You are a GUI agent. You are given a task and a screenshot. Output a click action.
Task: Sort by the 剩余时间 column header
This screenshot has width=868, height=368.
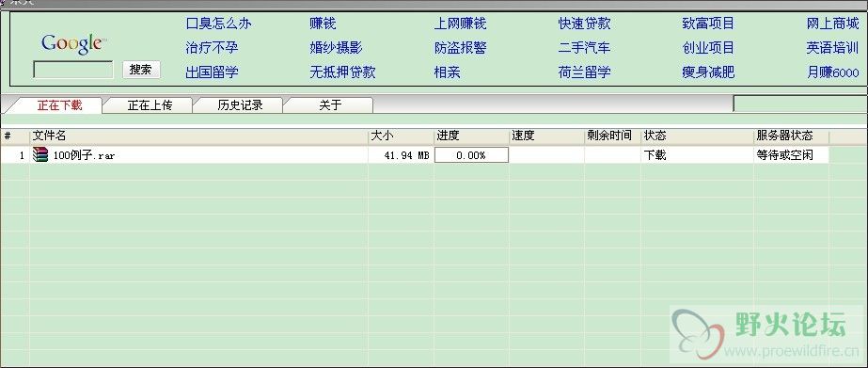click(x=613, y=136)
